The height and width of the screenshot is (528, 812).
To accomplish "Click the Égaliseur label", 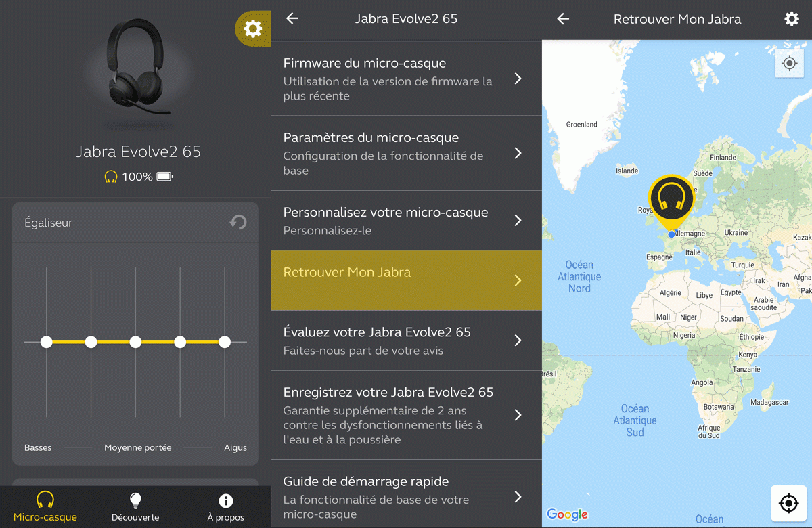I will coord(48,223).
